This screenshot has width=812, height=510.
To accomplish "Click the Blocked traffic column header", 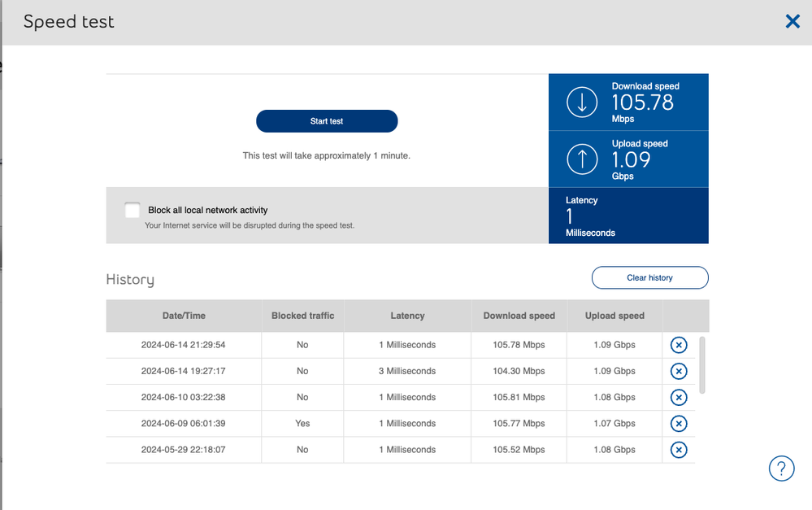I will click(302, 316).
